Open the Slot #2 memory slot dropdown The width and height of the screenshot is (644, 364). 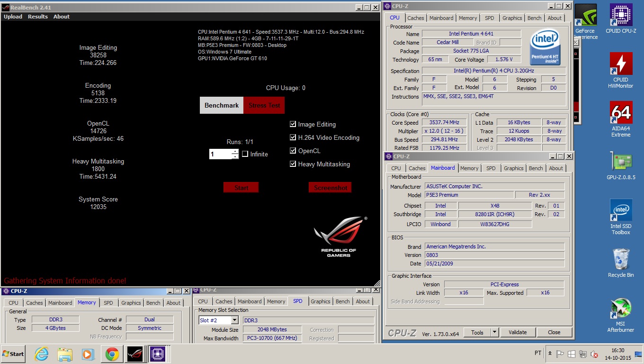pos(234,320)
